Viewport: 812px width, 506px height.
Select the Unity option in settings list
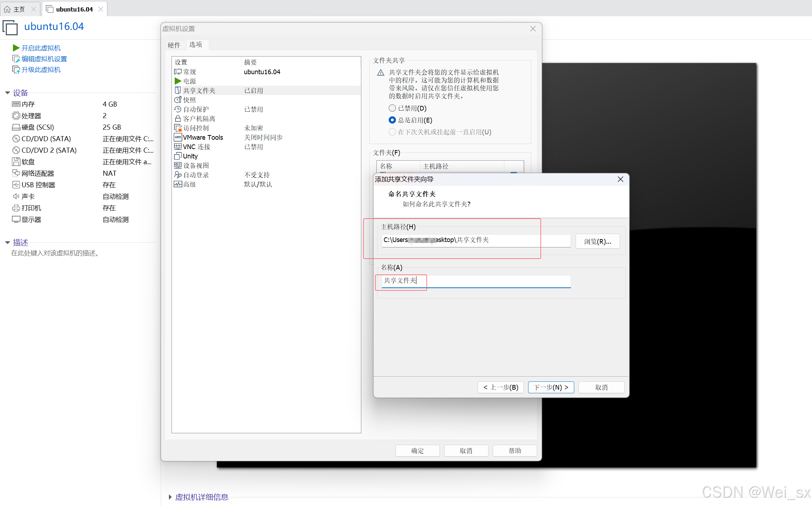click(190, 156)
